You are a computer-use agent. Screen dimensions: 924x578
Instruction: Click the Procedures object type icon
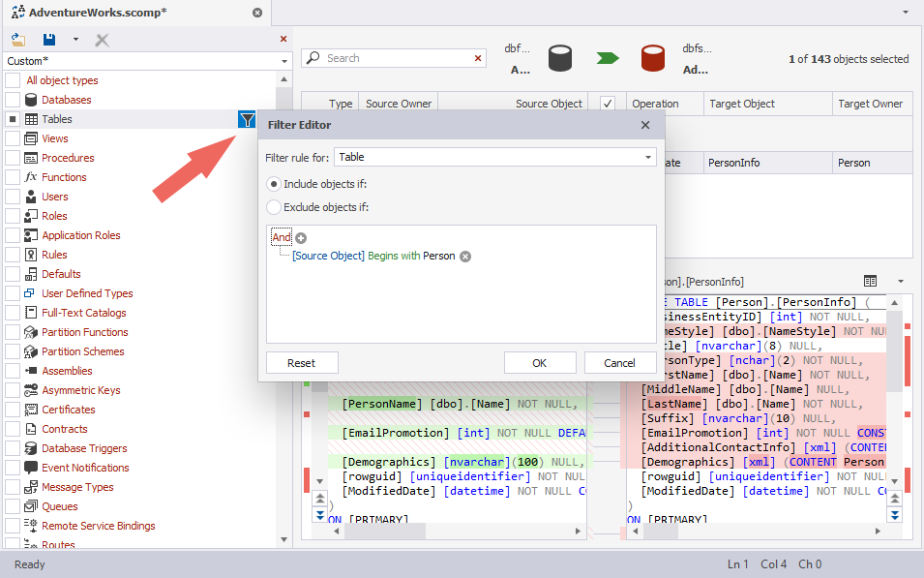tap(31, 158)
